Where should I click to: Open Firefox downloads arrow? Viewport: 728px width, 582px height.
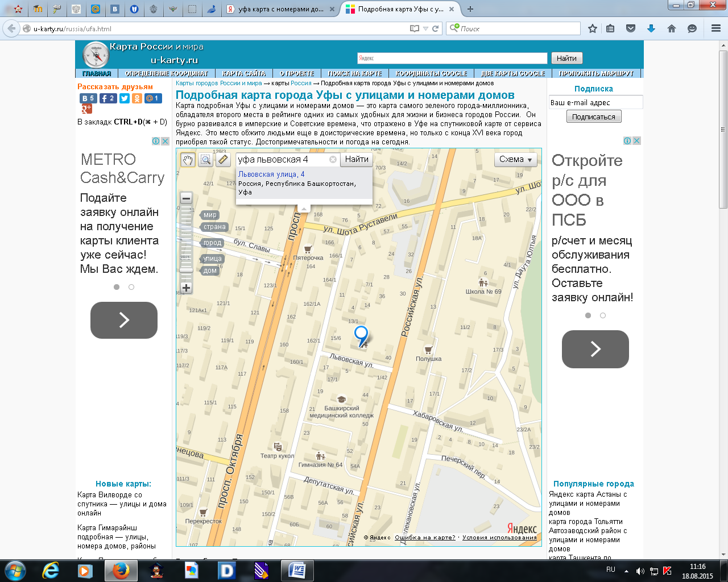[651, 28]
